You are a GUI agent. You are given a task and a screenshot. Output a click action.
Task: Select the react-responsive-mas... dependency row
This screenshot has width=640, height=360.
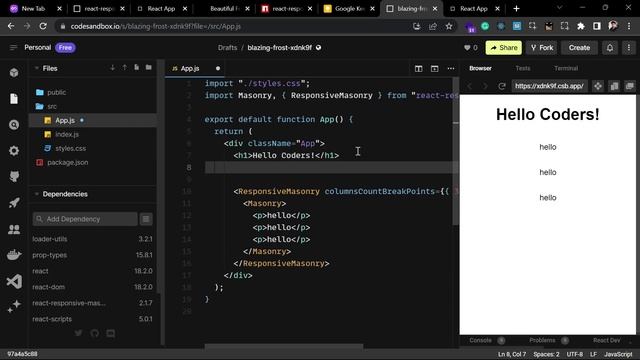click(x=93, y=303)
